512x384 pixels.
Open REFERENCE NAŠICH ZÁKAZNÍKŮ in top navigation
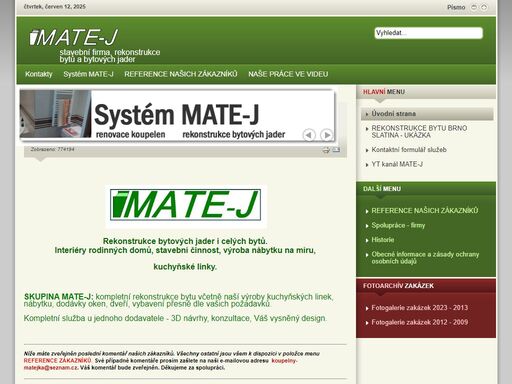pos(181,74)
